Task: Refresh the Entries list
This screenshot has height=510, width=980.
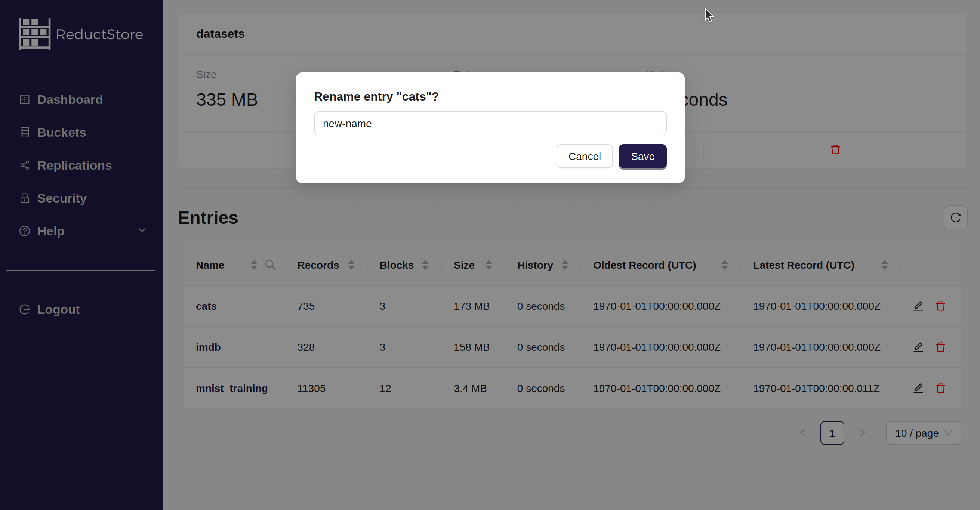Action: (956, 217)
